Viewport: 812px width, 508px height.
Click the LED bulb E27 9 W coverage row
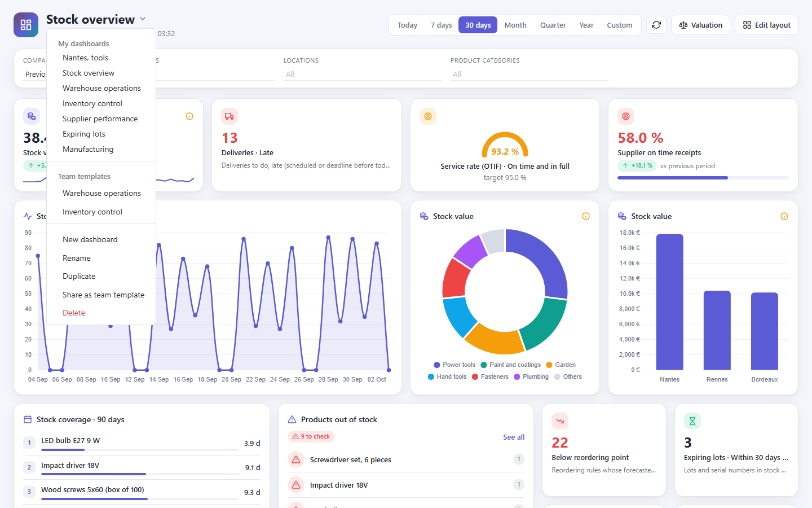[142, 443]
